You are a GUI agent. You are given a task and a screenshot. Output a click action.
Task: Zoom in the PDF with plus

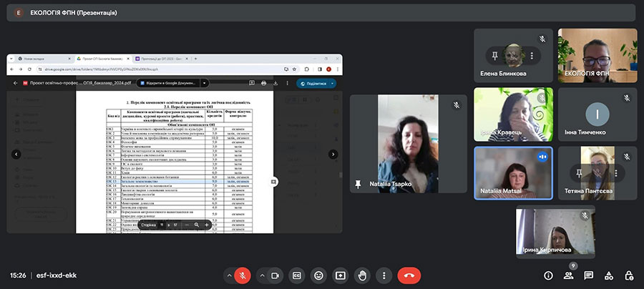coord(207,225)
